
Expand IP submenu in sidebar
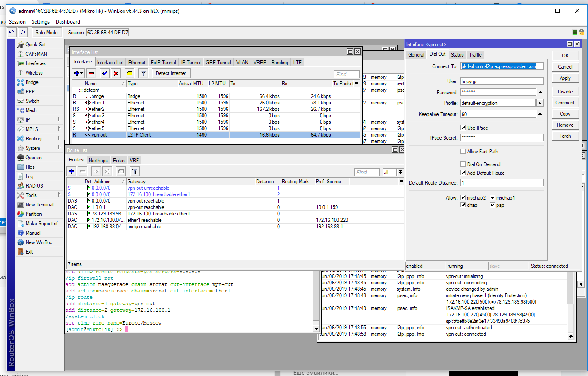(59, 119)
